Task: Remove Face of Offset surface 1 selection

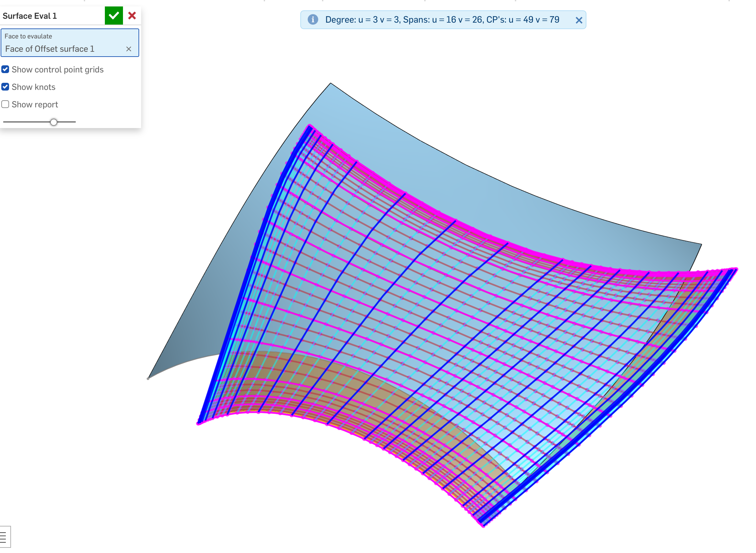Action: click(128, 49)
